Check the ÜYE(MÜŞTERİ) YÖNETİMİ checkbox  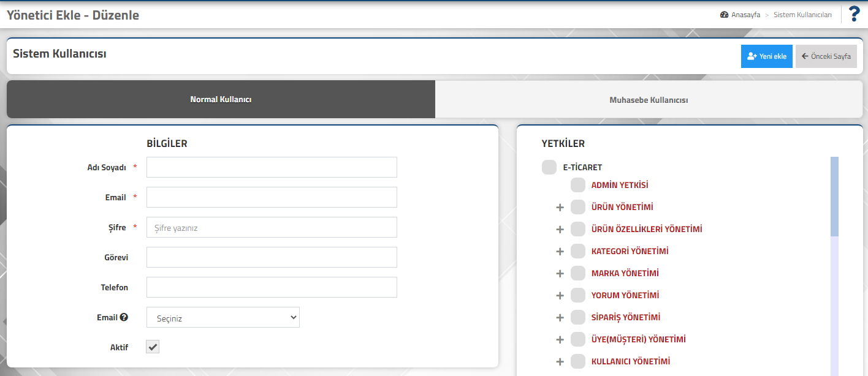pyautogui.click(x=578, y=339)
